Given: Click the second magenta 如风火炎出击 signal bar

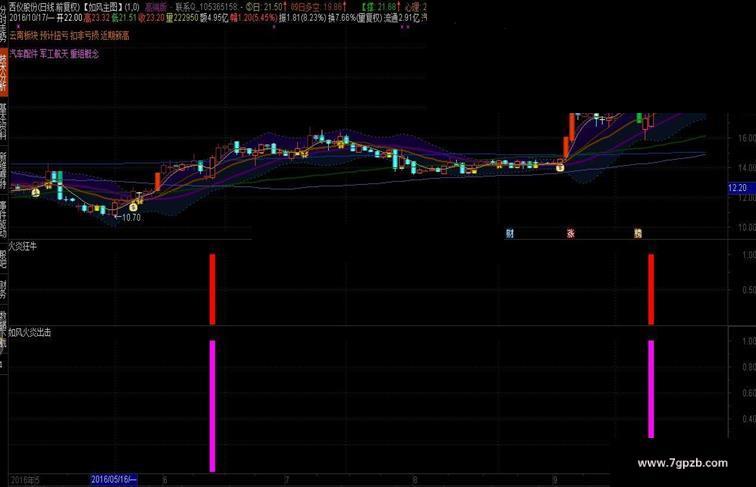Looking at the screenshot, I should (651, 389).
